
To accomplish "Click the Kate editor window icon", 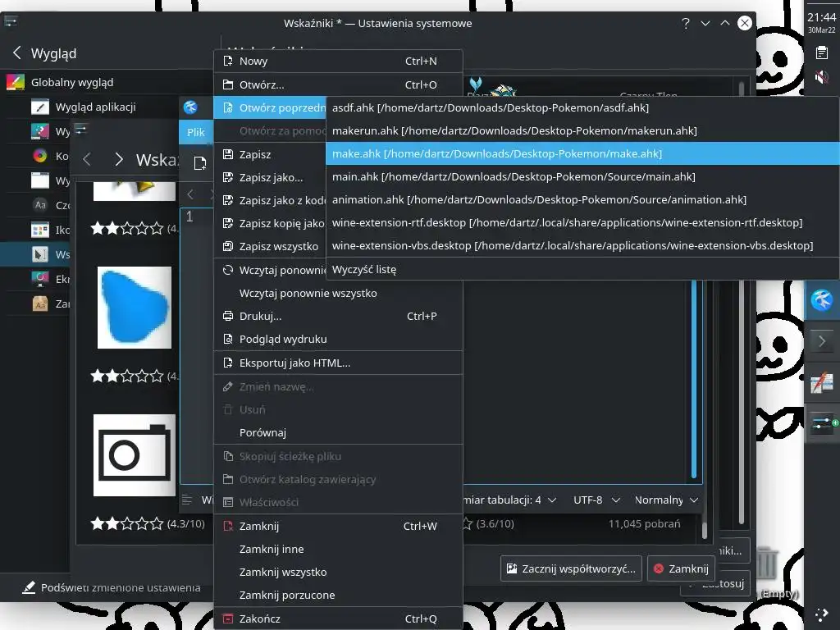I will pos(190,107).
